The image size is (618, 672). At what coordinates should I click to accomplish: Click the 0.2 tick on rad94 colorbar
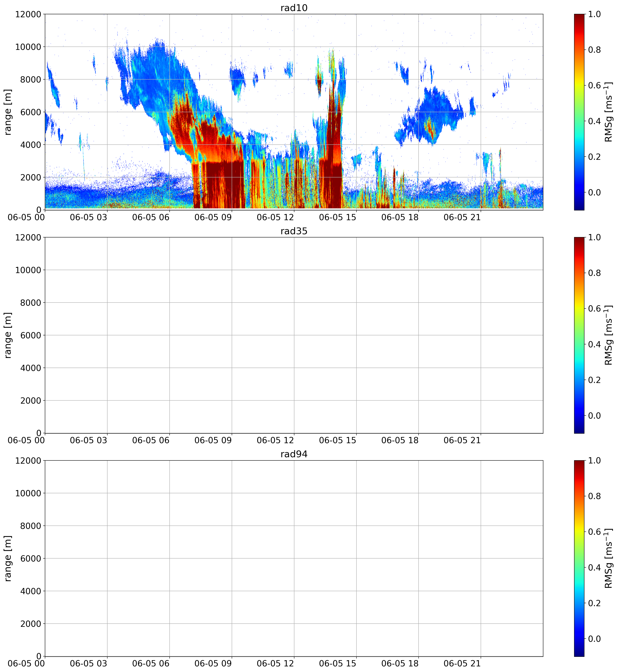(595, 603)
